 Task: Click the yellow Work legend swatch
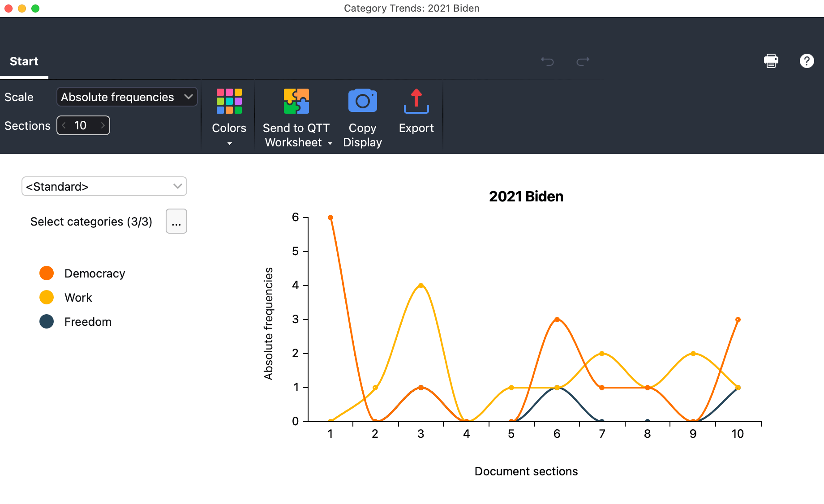[x=47, y=297]
